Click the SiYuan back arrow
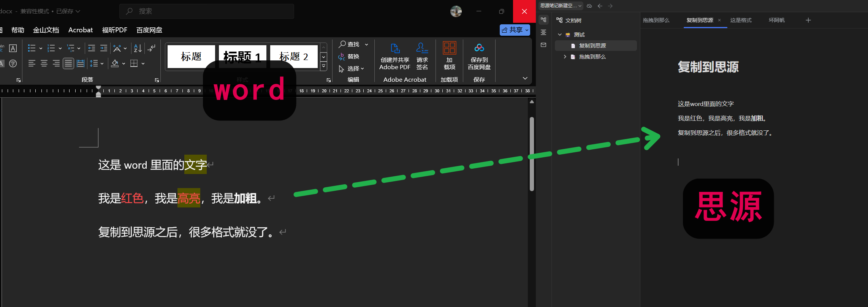This screenshot has width=868, height=307. click(x=600, y=6)
